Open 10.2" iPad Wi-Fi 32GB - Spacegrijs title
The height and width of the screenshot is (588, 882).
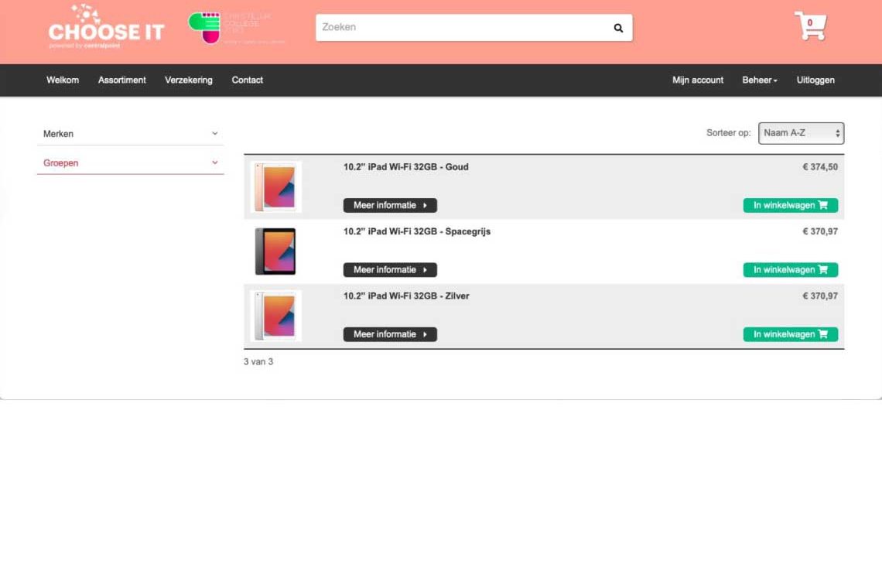pyautogui.click(x=417, y=232)
